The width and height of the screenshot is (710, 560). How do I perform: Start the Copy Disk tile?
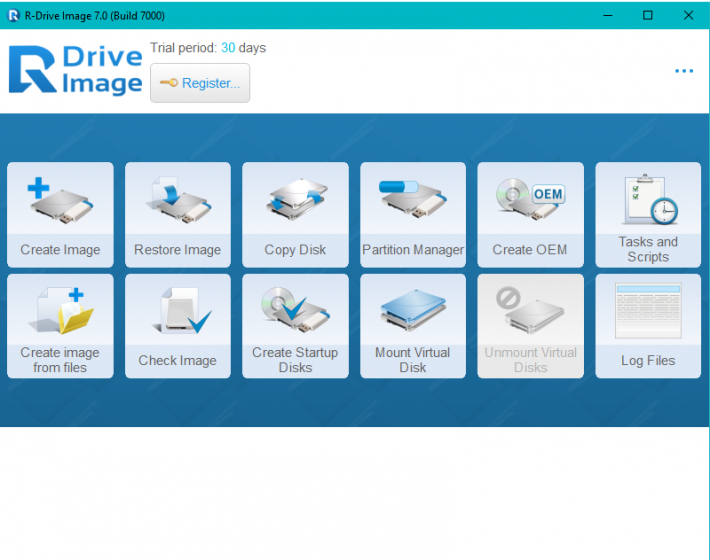(x=295, y=215)
